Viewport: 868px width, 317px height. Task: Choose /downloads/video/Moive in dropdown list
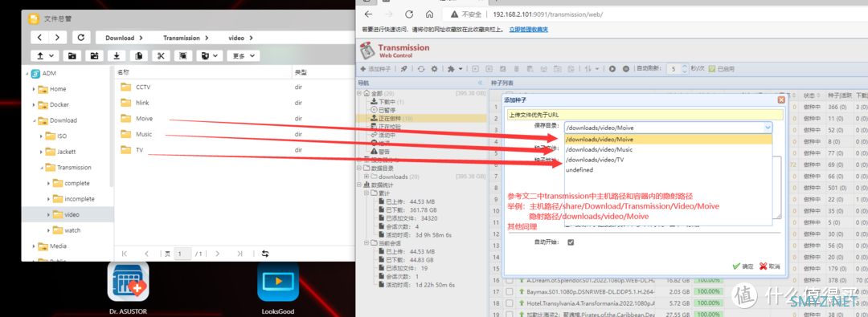coord(668,140)
